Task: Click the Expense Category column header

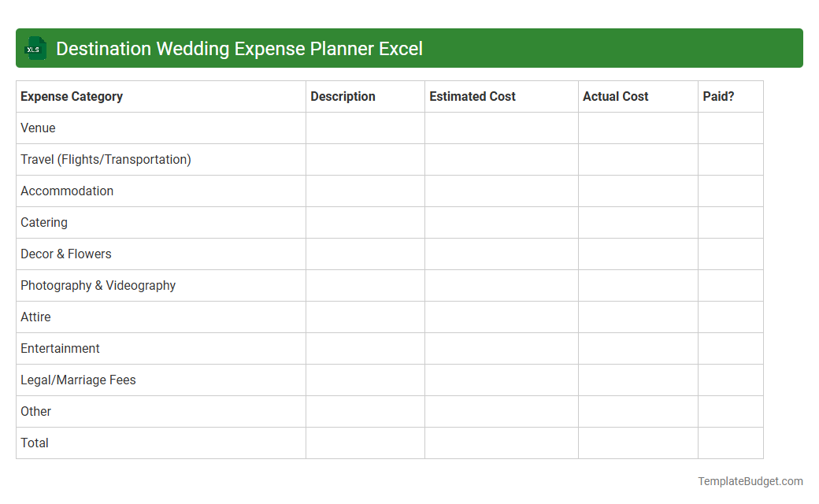Action: pos(71,96)
